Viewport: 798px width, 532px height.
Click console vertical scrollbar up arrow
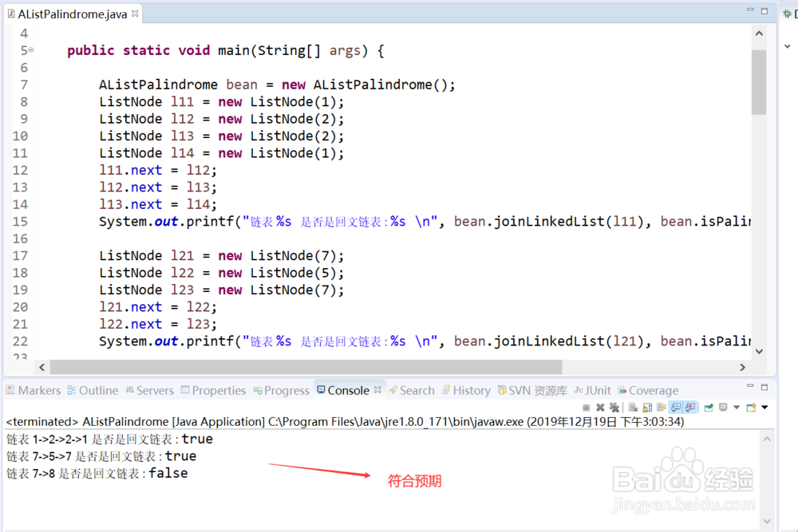pyautogui.click(x=768, y=439)
